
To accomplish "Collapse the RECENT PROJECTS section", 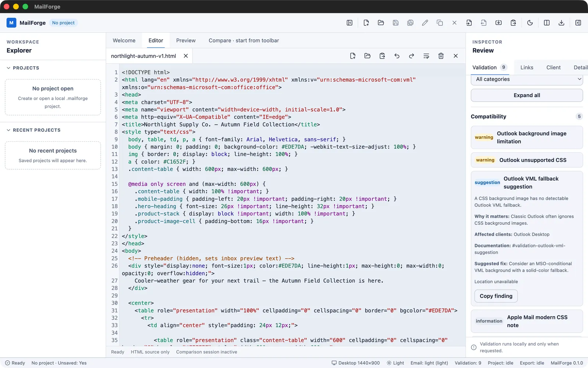I will click(x=33, y=130).
